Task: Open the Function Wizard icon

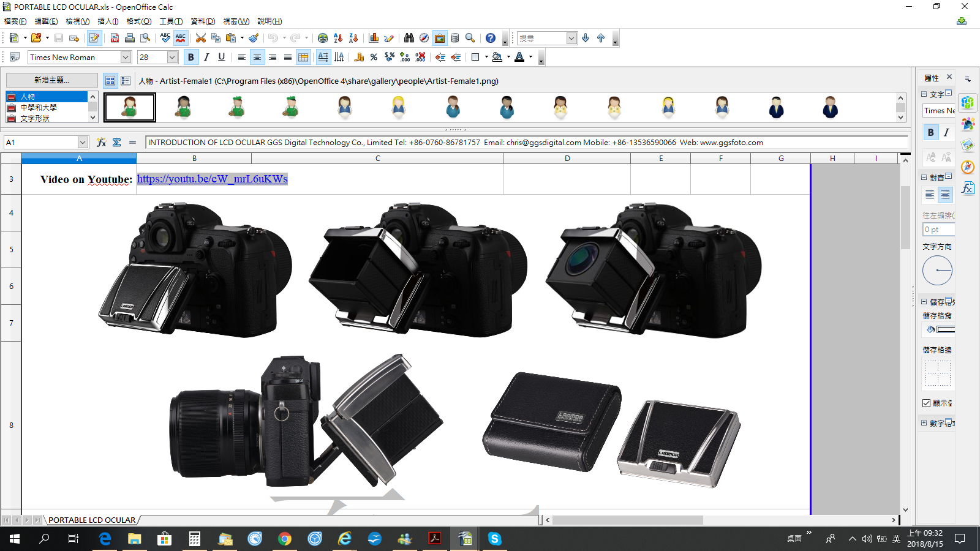Action: click(x=102, y=142)
